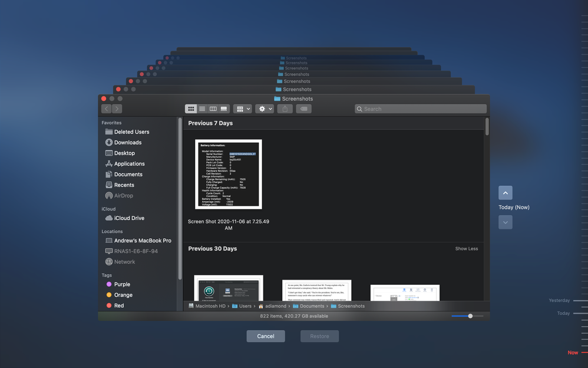Switch Finder to gallery view

coord(224,109)
